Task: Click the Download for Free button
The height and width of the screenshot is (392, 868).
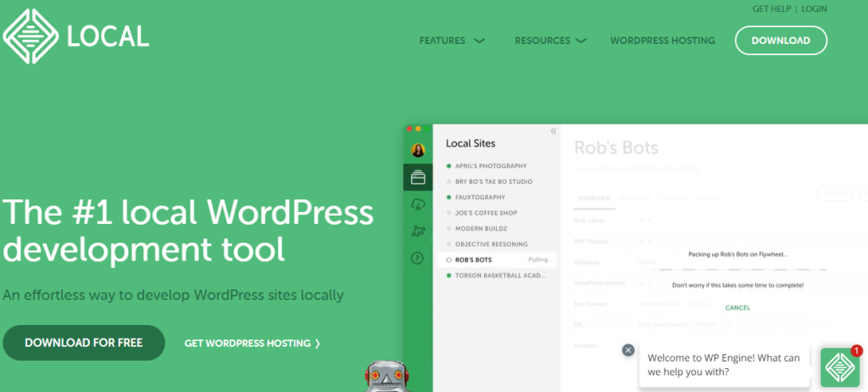Action: click(84, 343)
